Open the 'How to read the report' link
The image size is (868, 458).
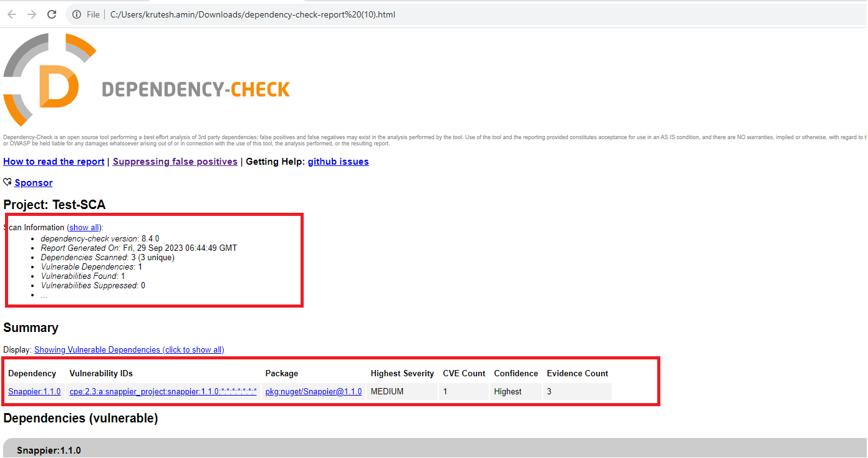(x=54, y=162)
